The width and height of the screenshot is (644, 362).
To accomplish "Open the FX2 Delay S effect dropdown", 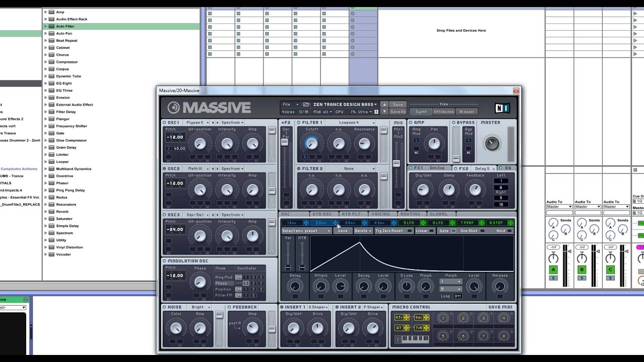I will click(484, 168).
